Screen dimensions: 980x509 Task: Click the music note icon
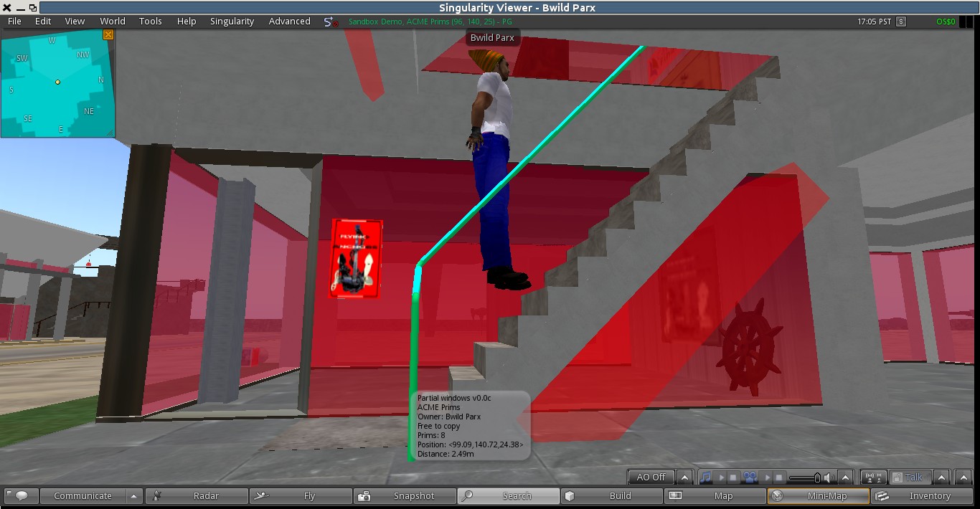click(x=707, y=477)
